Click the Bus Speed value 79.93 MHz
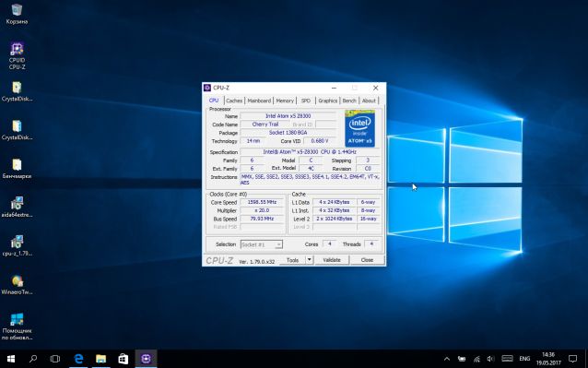This screenshot has height=368, width=588. click(262, 219)
